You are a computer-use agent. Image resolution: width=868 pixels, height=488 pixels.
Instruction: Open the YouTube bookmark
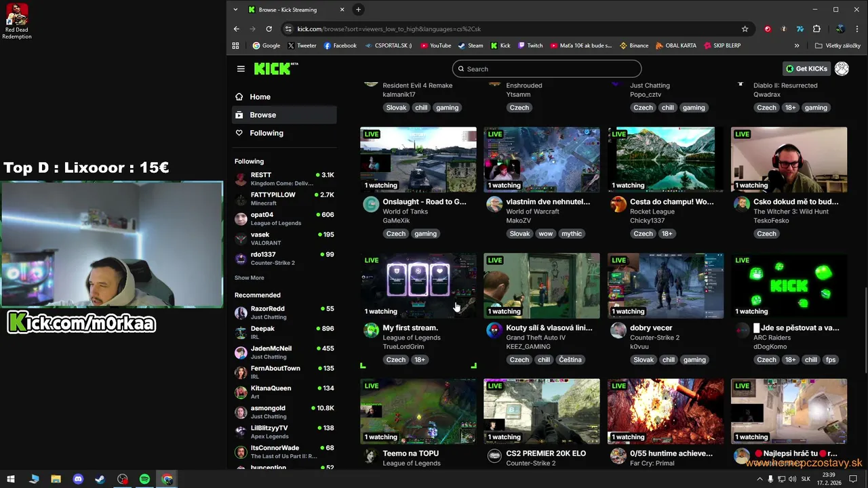435,45
